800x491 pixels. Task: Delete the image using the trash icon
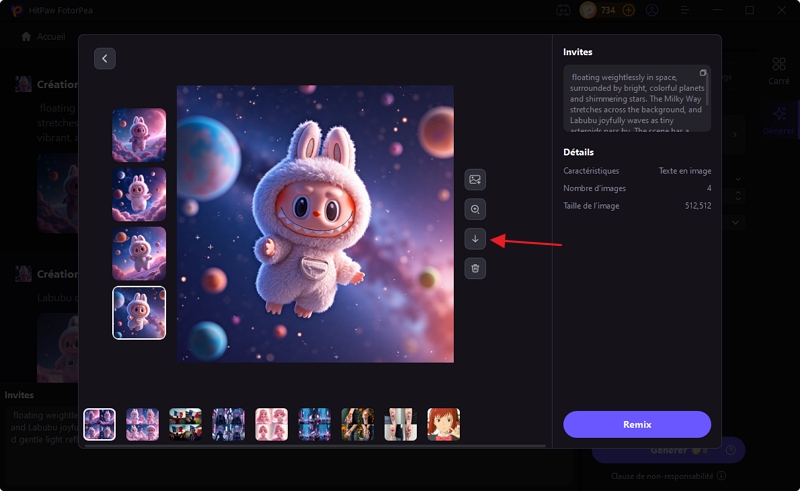pyautogui.click(x=475, y=268)
